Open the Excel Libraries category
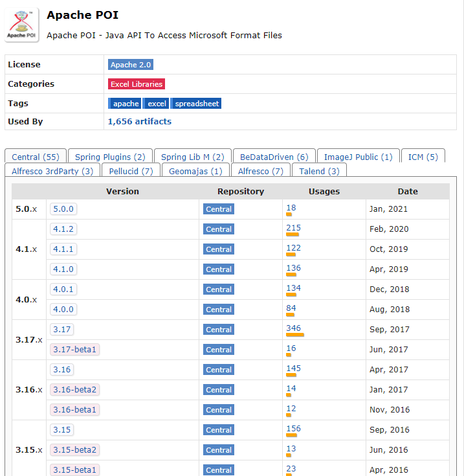Screen dimensions: 464x476 (x=137, y=84)
